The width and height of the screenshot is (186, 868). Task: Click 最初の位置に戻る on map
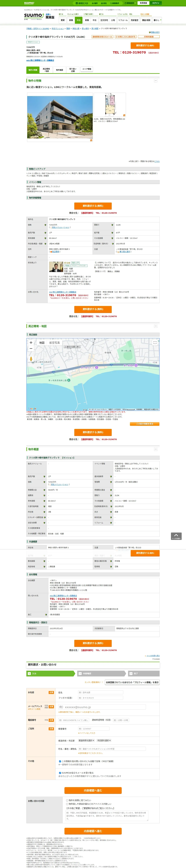pyautogui.click(x=72, y=347)
